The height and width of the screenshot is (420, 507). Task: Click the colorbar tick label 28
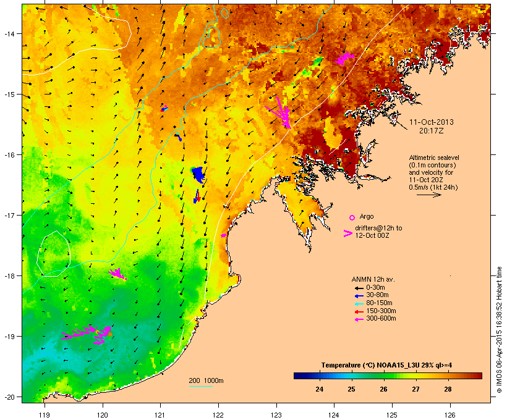(x=448, y=389)
